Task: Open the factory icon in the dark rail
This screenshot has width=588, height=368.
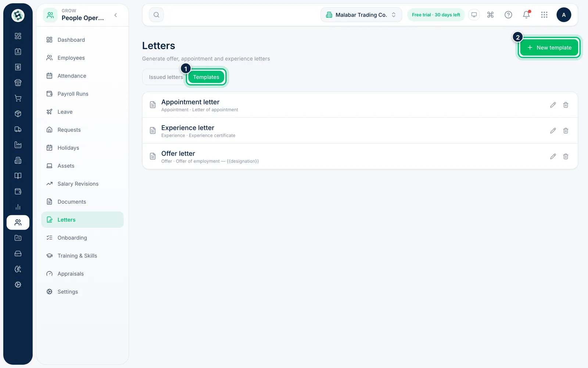Action: tap(18, 145)
